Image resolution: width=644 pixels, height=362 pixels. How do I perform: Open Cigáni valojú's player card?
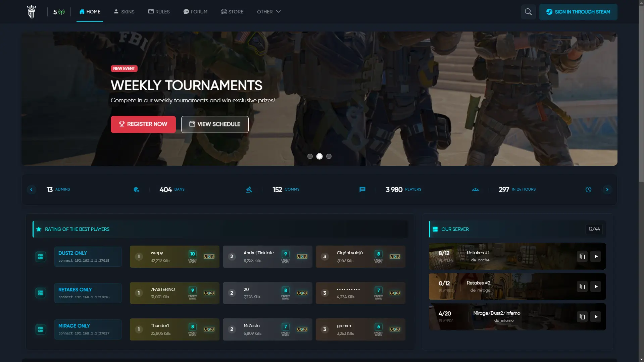pyautogui.click(x=360, y=257)
